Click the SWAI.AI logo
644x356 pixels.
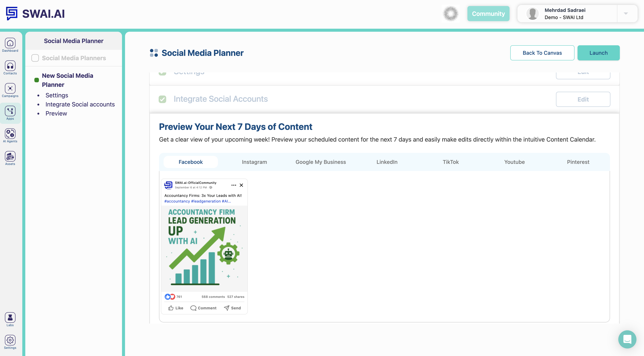(35, 13)
